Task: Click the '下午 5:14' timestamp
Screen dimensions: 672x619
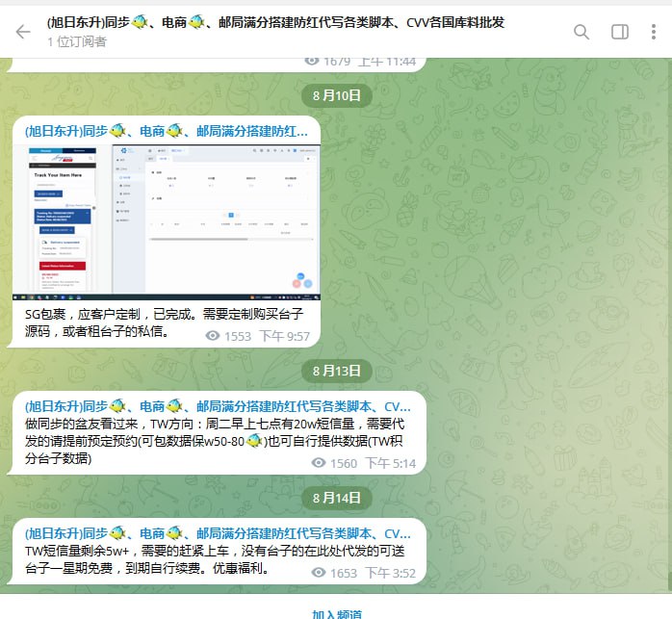Action: pos(391,463)
